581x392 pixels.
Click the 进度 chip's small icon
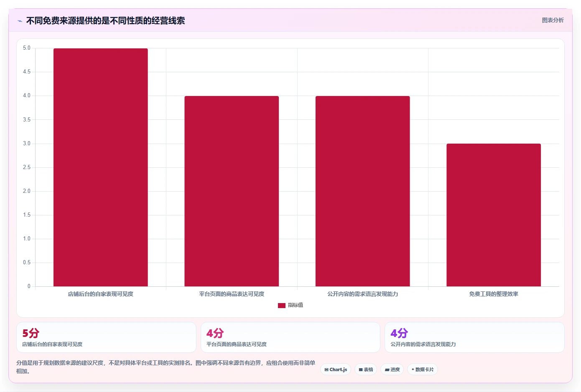click(387, 370)
